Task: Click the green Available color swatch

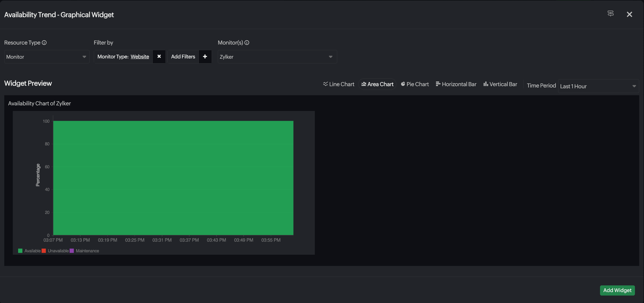Action: pos(20,251)
